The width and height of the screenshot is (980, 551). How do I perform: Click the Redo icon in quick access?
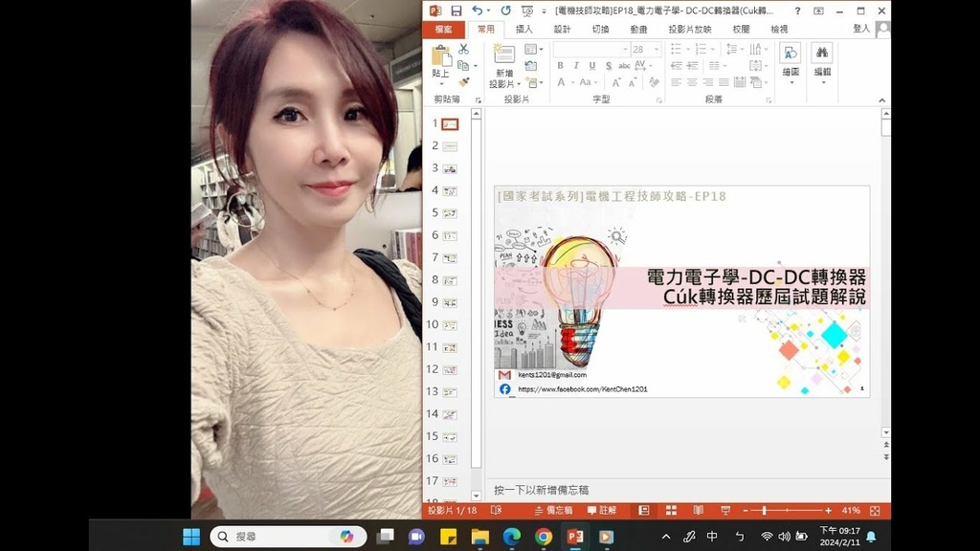[505, 11]
